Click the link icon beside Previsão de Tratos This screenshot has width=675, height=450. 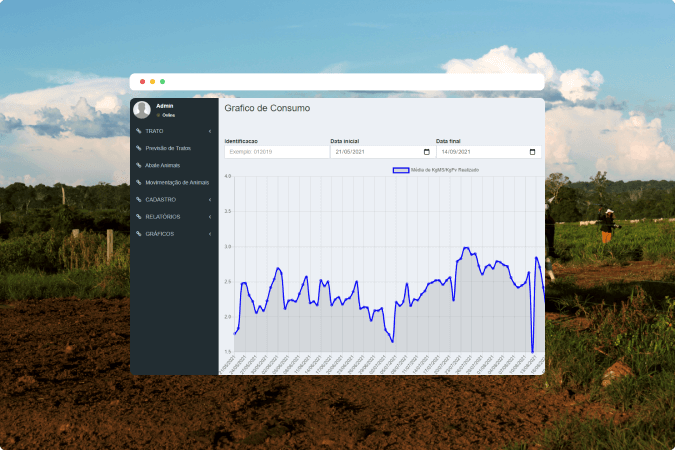coord(139,148)
